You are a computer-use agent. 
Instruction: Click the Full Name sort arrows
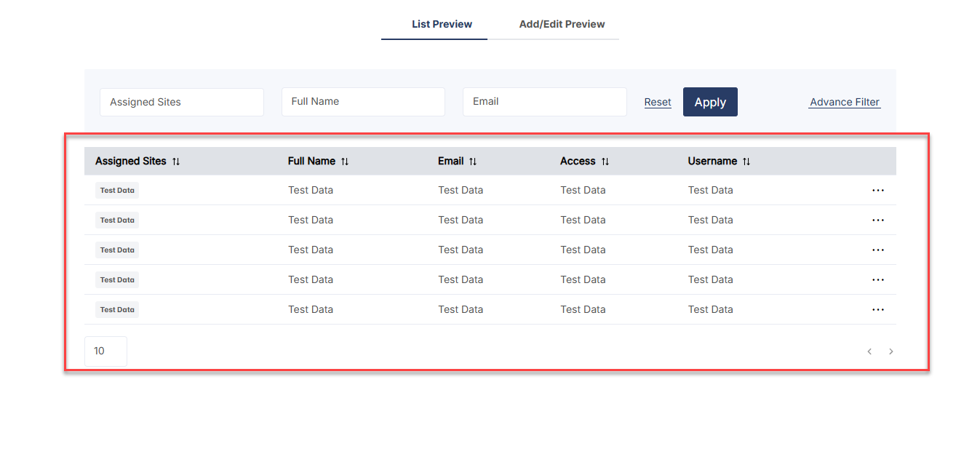point(345,162)
